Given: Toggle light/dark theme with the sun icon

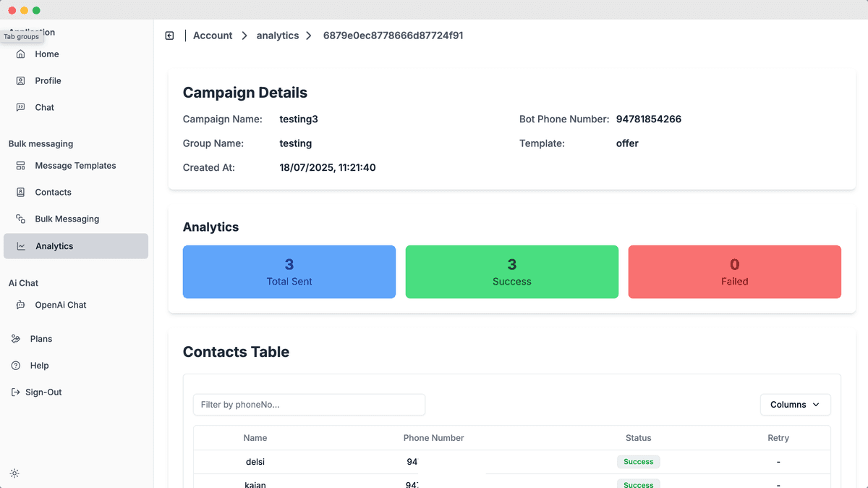Looking at the screenshot, I should 14,473.
